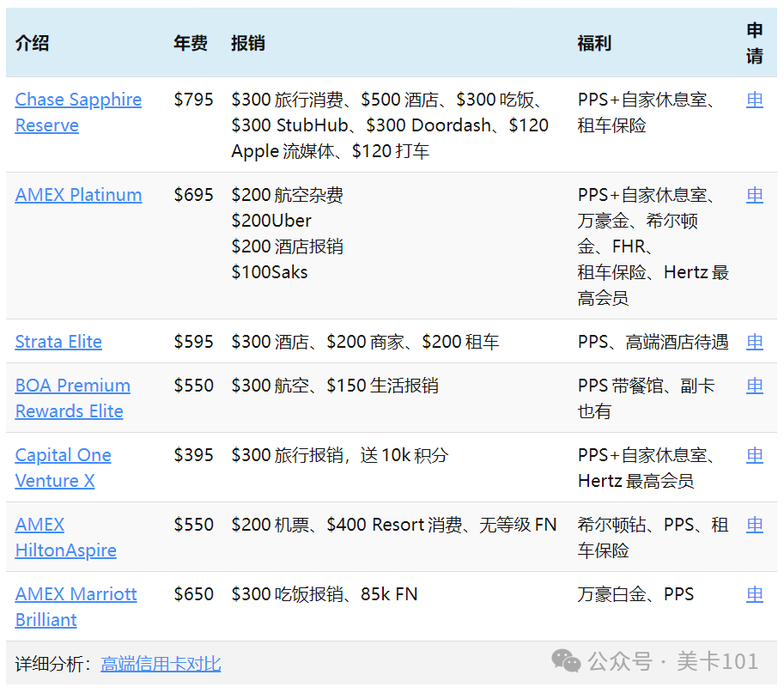Screen dimensions: 784x693
Task: Select '$300 航空、$150 生活报销' text
Action: point(335,386)
